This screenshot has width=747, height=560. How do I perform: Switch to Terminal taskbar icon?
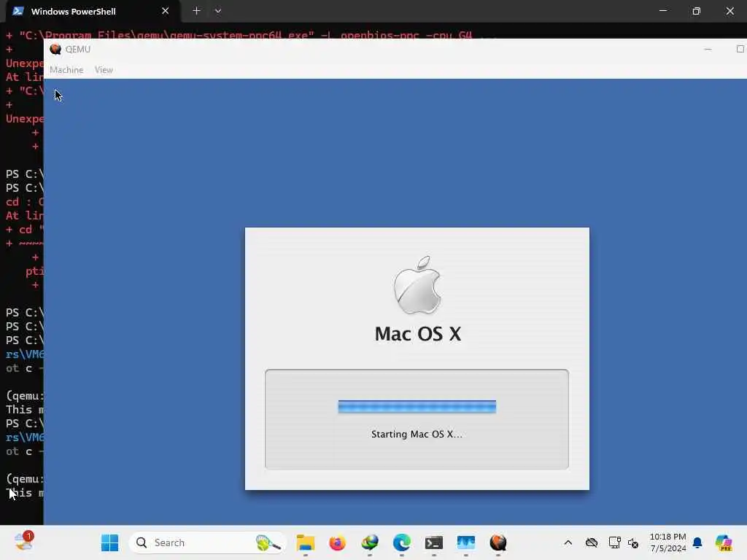pos(434,542)
